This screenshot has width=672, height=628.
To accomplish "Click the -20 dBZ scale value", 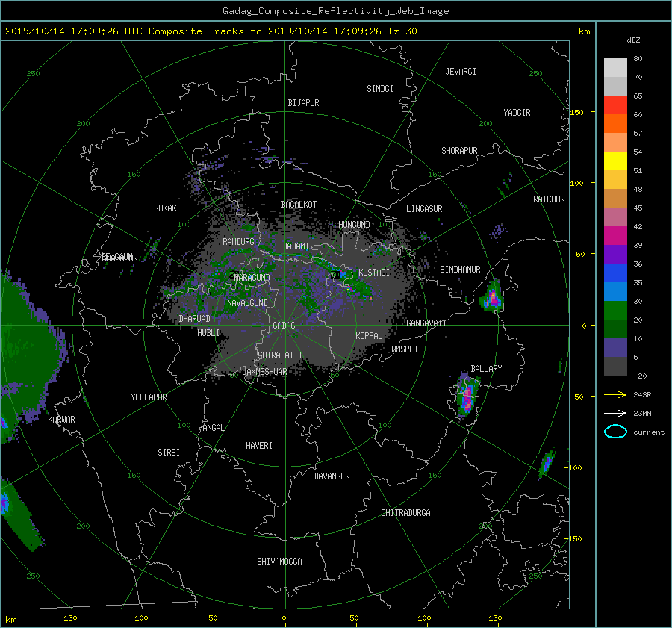I will (x=640, y=376).
